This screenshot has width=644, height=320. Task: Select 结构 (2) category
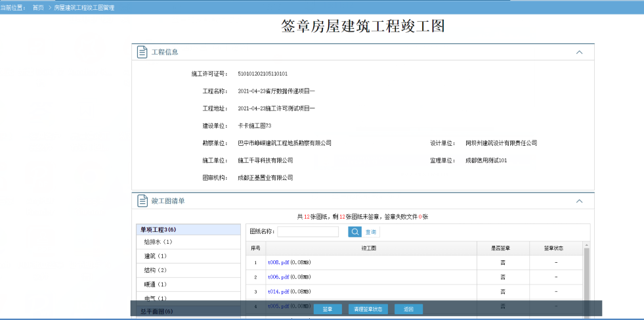click(188, 270)
